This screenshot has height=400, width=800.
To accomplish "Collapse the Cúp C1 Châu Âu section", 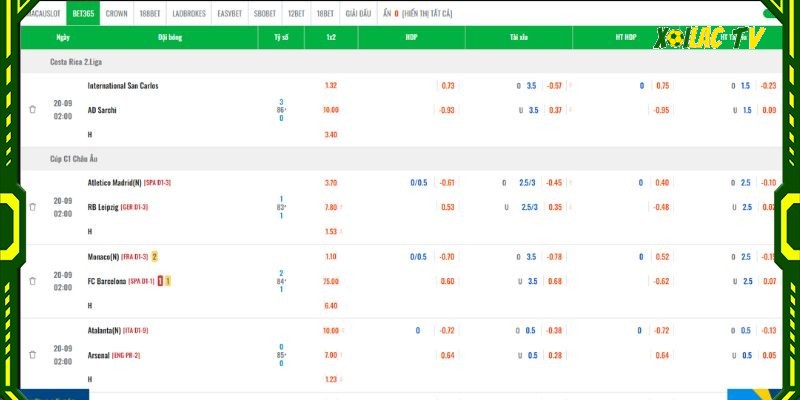I will [x=73, y=159].
